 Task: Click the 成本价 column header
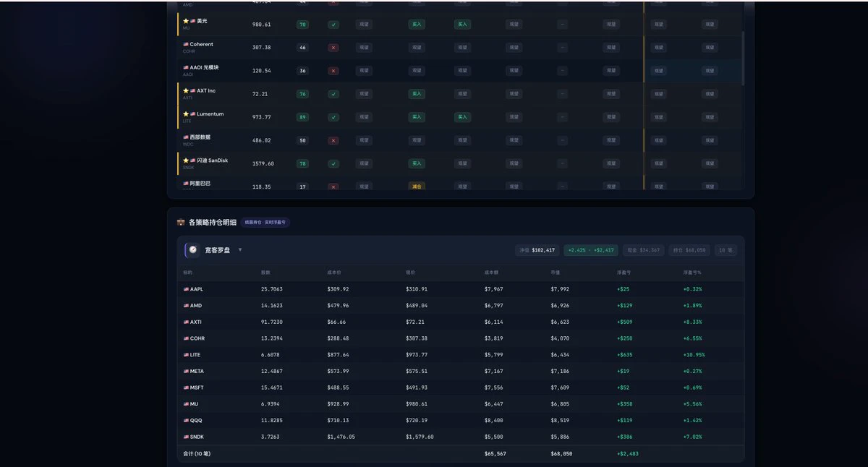pyautogui.click(x=333, y=273)
